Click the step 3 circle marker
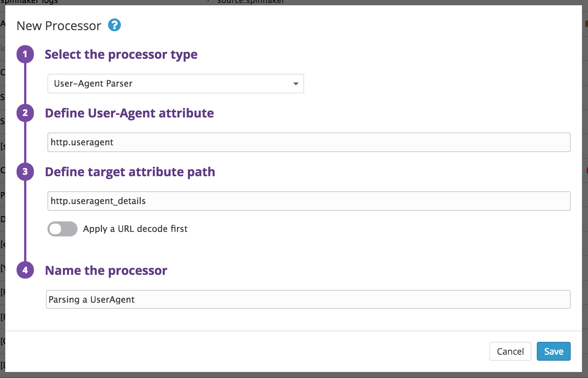 pos(25,172)
